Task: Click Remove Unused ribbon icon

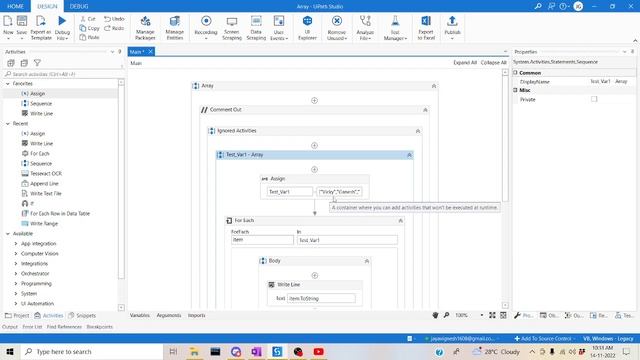Action: click(x=337, y=21)
